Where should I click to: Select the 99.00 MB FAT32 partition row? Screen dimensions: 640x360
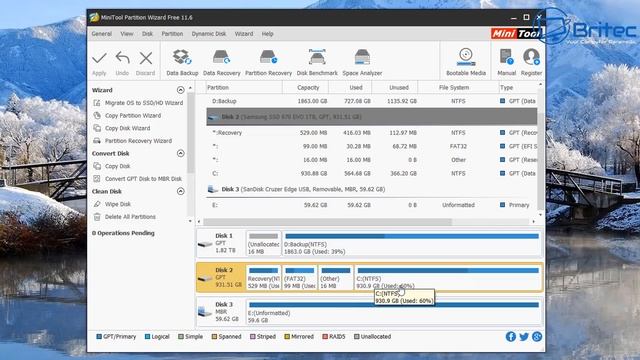coord(371,146)
